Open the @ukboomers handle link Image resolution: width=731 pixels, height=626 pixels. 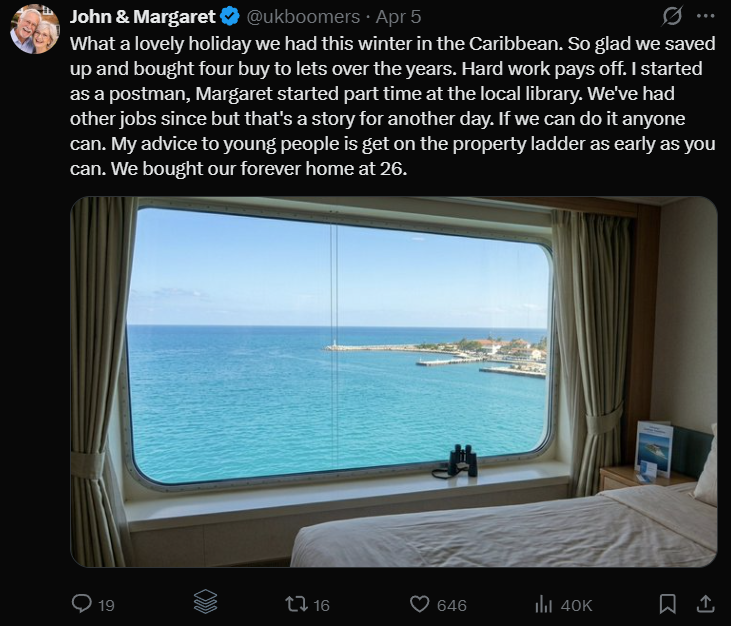(303, 17)
